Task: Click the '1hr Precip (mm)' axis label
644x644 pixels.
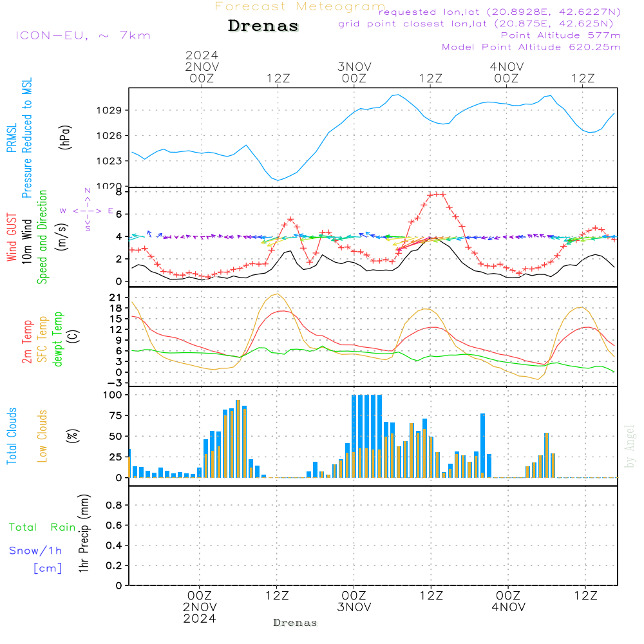Action: tap(84, 533)
